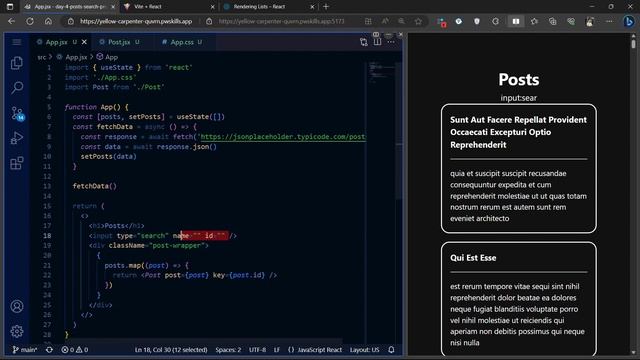
Task: Synchronize changes icon in status bar
Action: 49,350
